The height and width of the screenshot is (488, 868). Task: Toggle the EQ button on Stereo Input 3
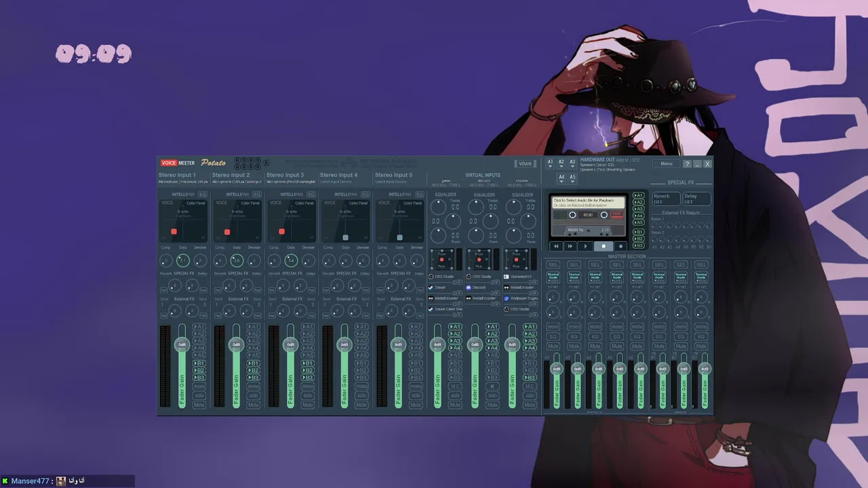(311, 195)
